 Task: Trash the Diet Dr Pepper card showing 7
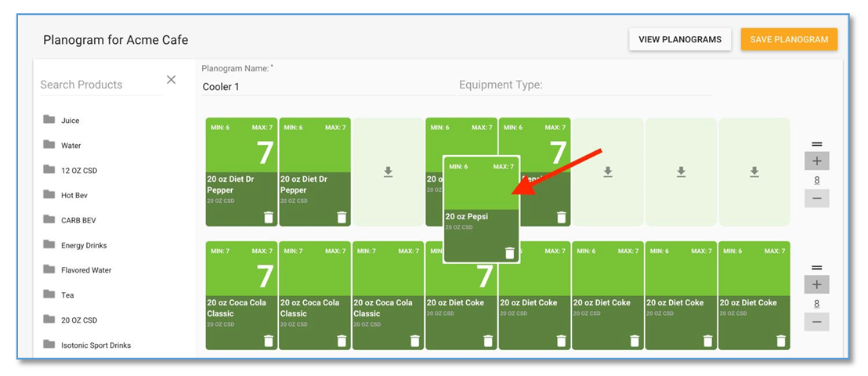pyautogui.click(x=269, y=217)
